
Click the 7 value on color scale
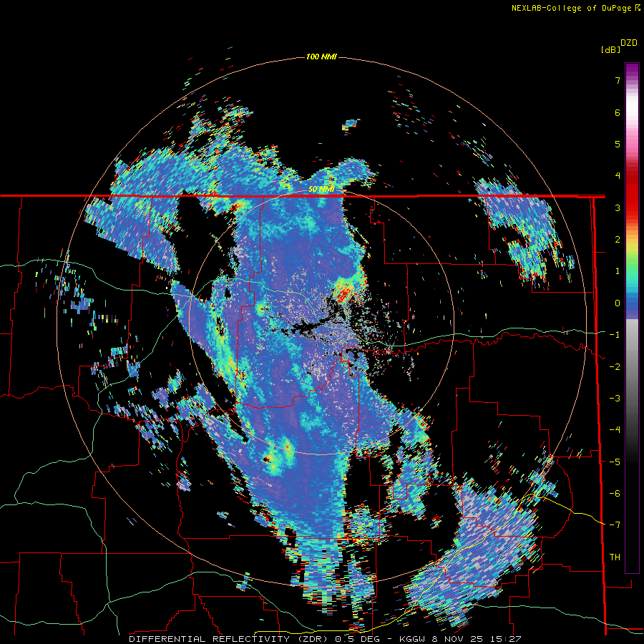(x=618, y=80)
